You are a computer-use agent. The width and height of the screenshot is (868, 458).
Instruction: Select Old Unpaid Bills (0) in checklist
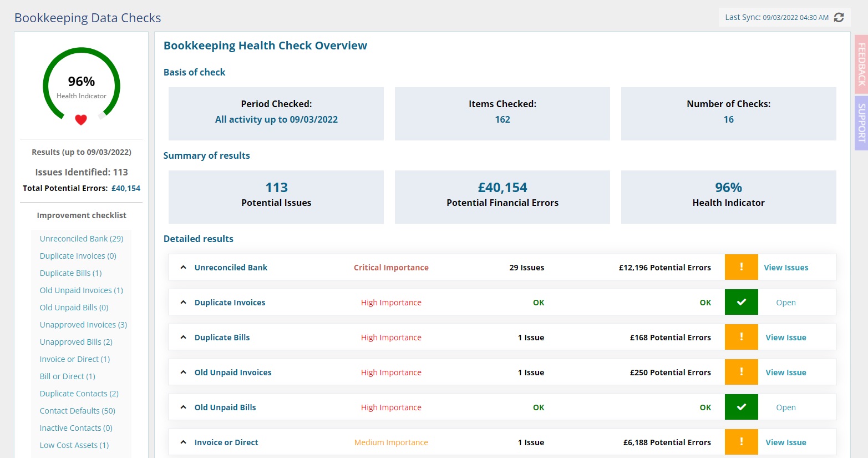point(74,308)
